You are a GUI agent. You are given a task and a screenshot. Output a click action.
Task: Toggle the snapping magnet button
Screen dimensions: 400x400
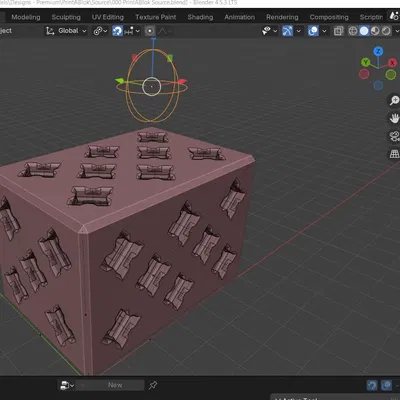coord(117,31)
